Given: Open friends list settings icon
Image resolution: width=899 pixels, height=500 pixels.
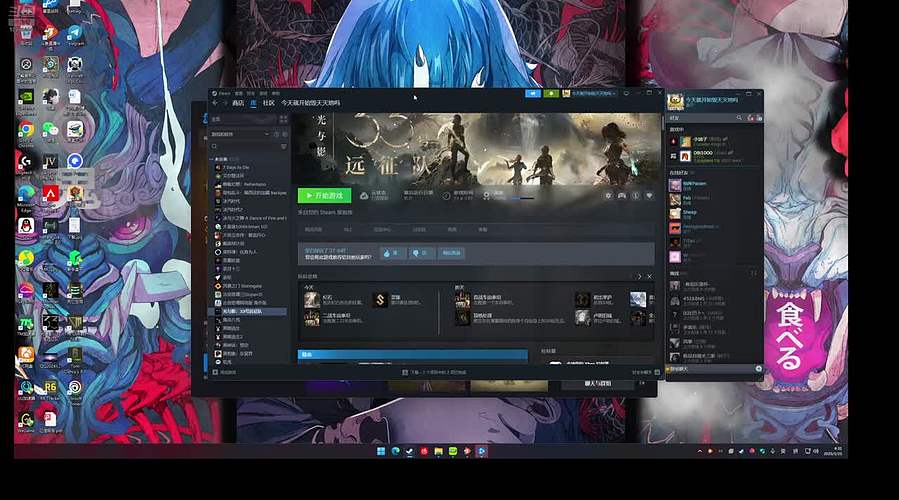Looking at the screenshot, I should point(759,118).
